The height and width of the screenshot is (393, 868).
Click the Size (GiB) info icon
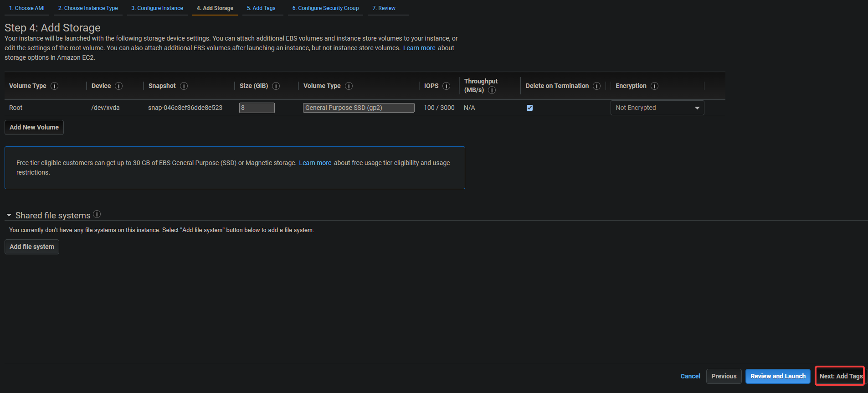coord(276,86)
